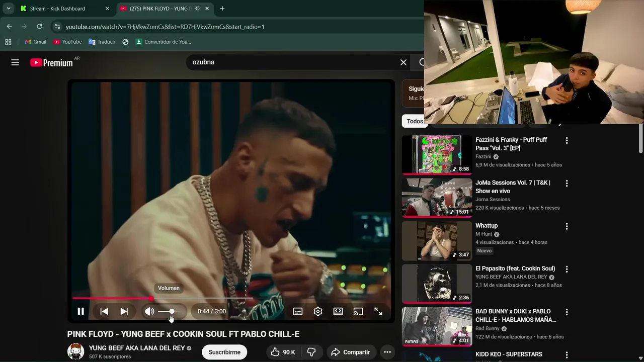Skip to previous video in playlist

click(x=104, y=311)
